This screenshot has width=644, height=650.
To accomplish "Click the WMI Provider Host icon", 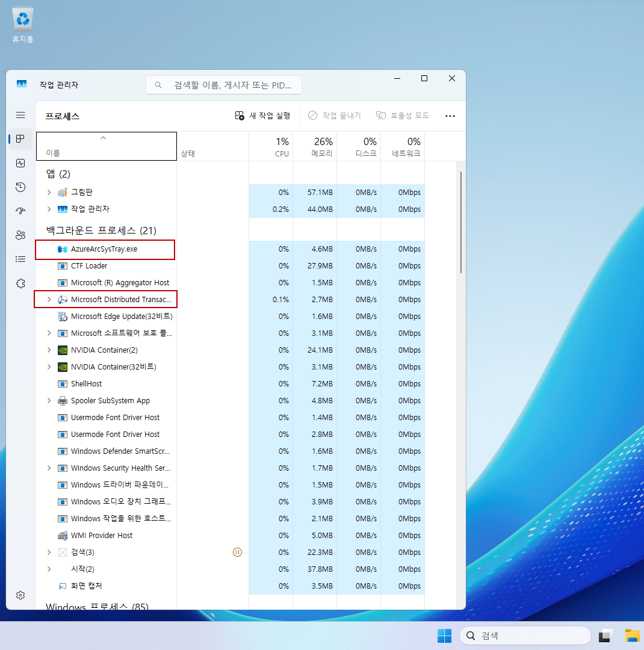I will [62, 536].
